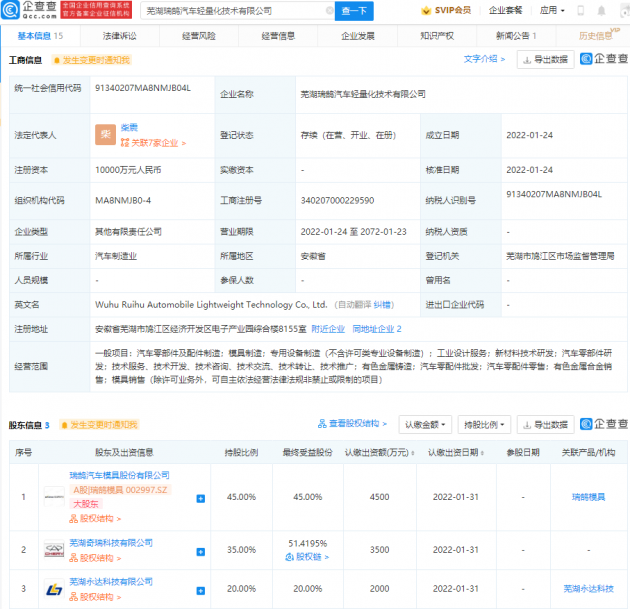Open 应用 dropdown in header
The height and width of the screenshot is (609, 630).
[552, 10]
